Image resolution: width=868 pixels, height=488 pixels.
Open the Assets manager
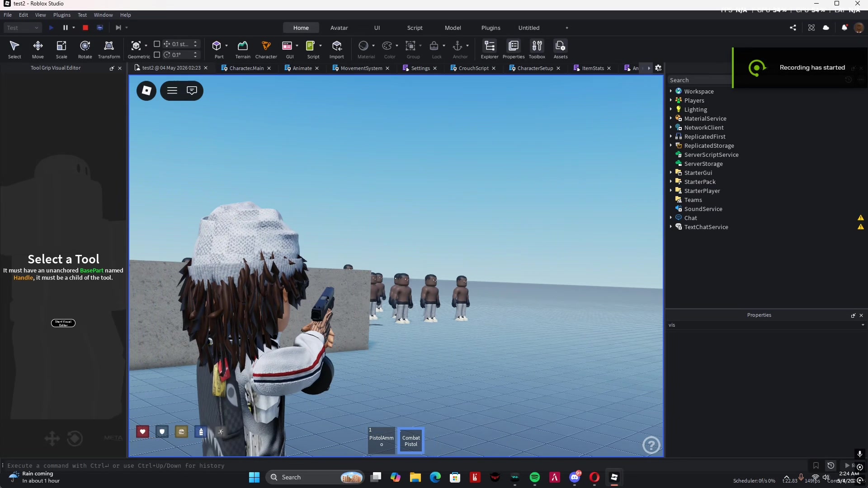pyautogui.click(x=561, y=49)
